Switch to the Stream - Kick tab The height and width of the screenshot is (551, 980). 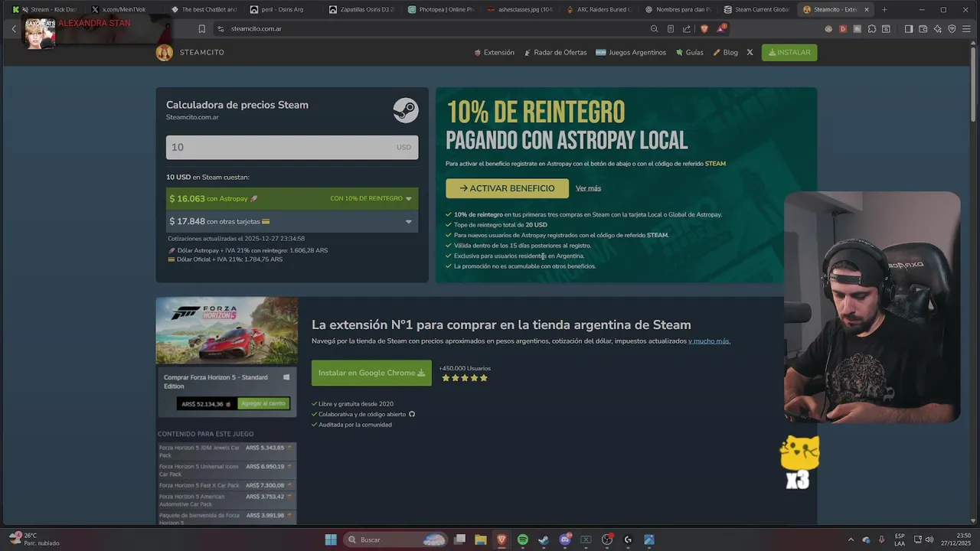pyautogui.click(x=46, y=9)
